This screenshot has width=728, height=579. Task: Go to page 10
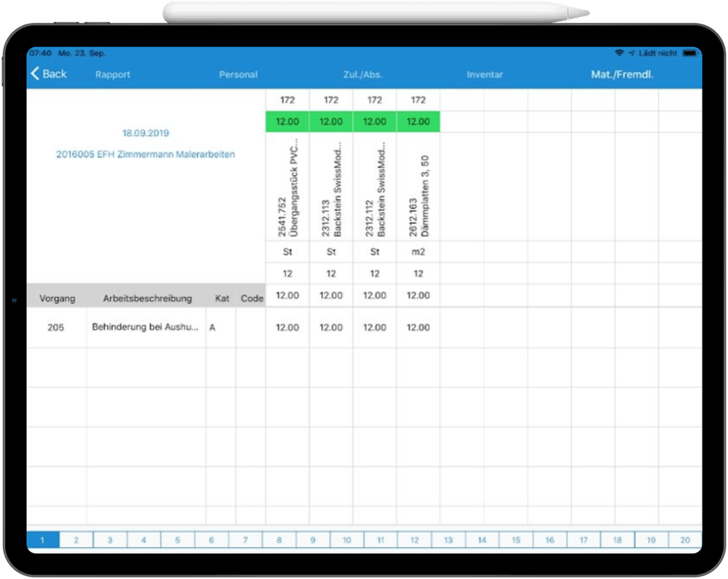(x=347, y=540)
